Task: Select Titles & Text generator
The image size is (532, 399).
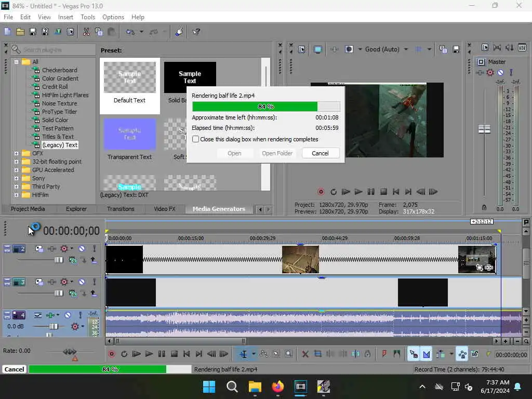Action: click(58, 137)
